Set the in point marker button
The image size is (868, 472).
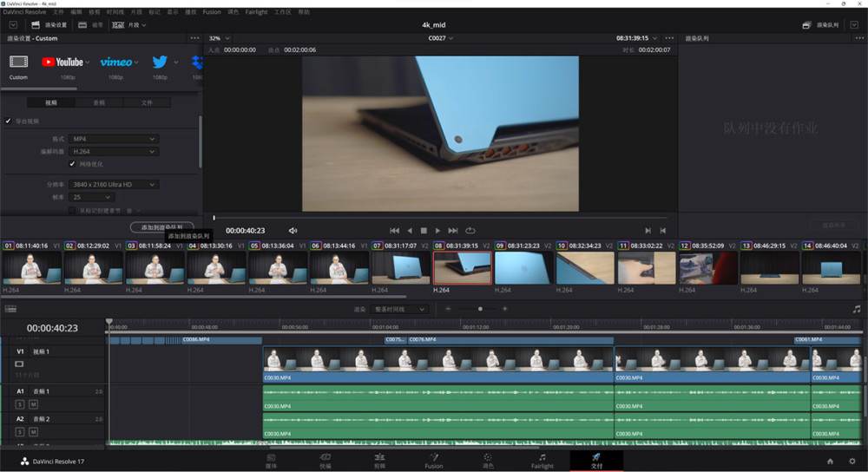pos(648,231)
